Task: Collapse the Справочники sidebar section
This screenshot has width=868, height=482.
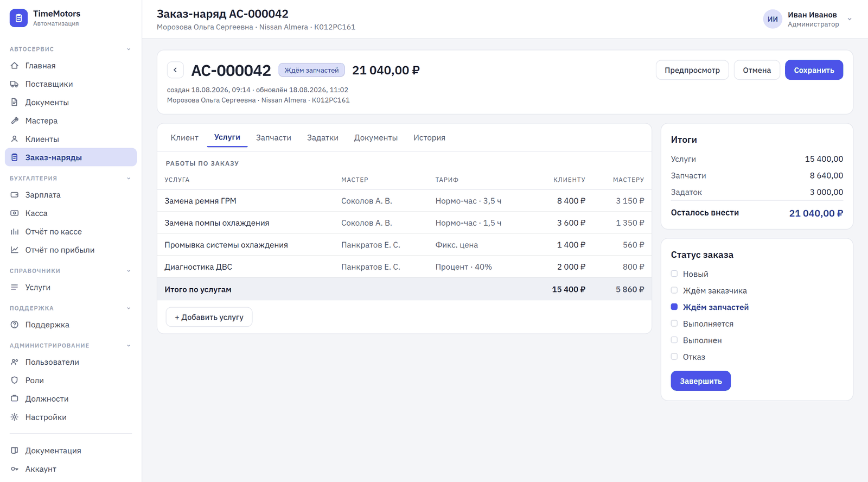Action: 129,271
